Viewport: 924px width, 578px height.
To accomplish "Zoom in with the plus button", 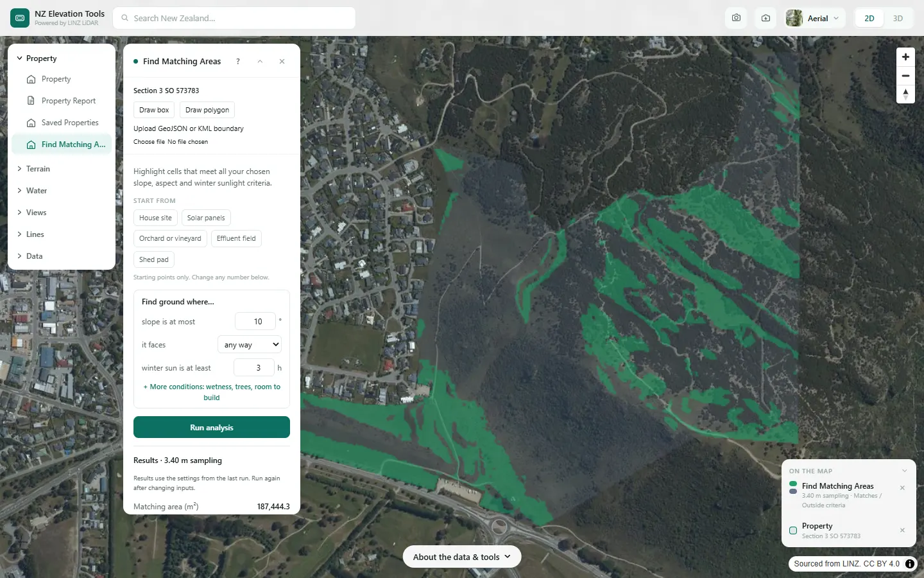I will 905,57.
